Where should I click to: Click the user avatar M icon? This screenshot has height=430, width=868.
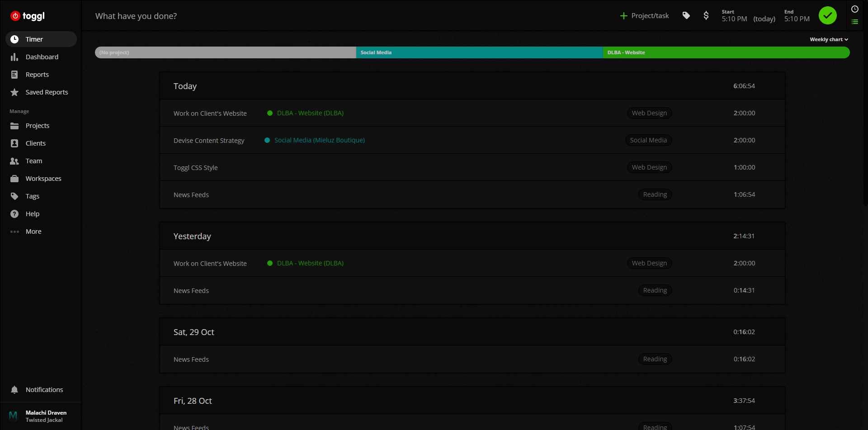13,416
